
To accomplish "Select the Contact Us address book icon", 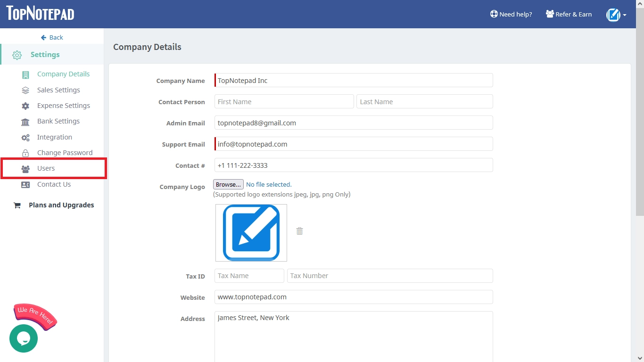I will pyautogui.click(x=25, y=184).
